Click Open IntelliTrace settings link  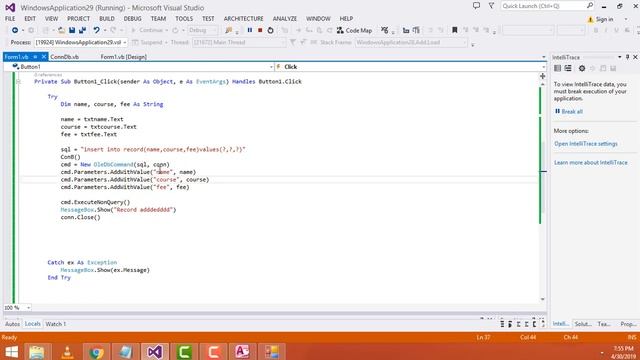586,144
